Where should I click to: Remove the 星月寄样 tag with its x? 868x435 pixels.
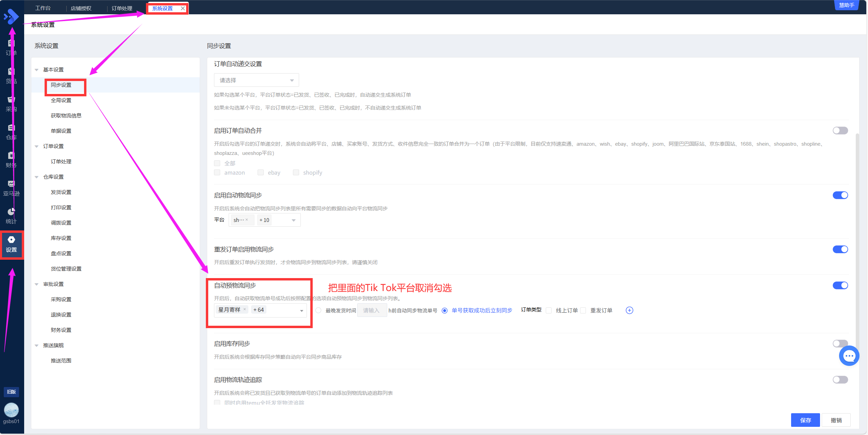coord(245,309)
